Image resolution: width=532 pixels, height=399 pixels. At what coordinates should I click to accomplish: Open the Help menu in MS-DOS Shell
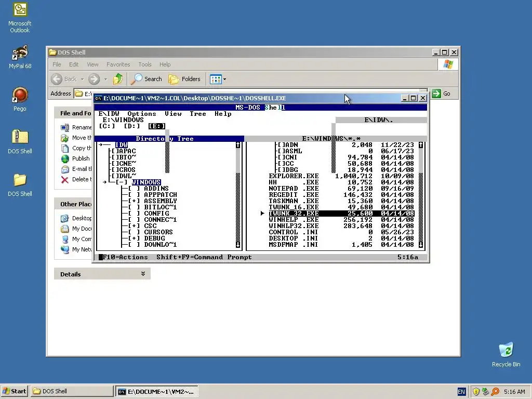223,114
